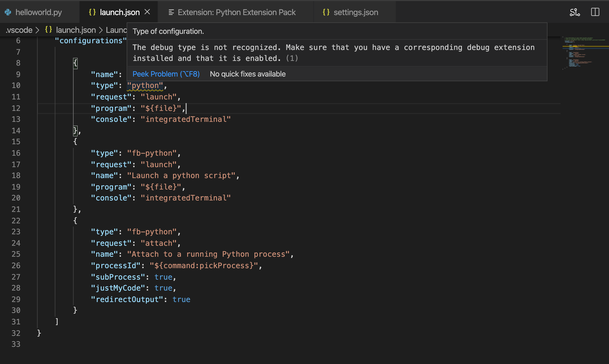Switch to the helloworld.py tab
This screenshot has width=609, height=364.
[39, 12]
